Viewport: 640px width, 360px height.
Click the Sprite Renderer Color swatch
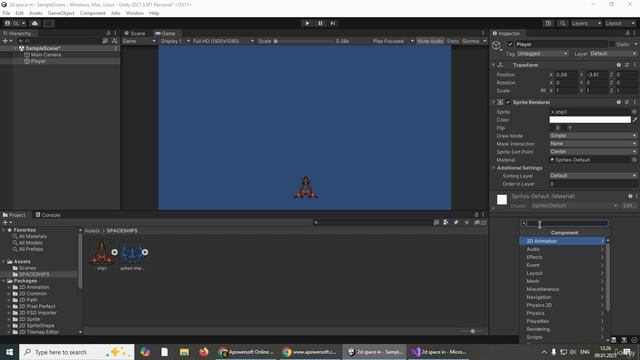590,120
